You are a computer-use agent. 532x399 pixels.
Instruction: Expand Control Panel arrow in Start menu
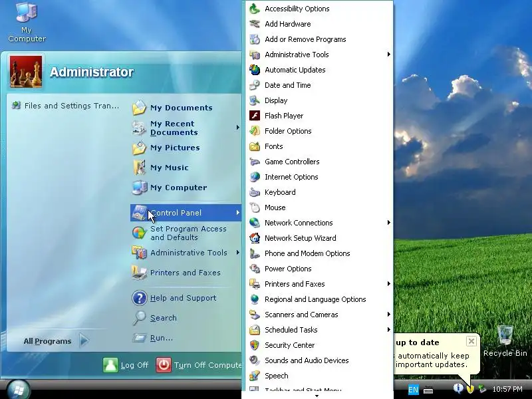coord(238,212)
